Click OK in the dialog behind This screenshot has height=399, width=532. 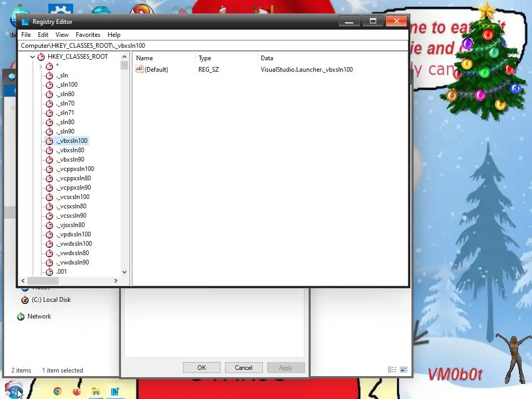coord(202,368)
